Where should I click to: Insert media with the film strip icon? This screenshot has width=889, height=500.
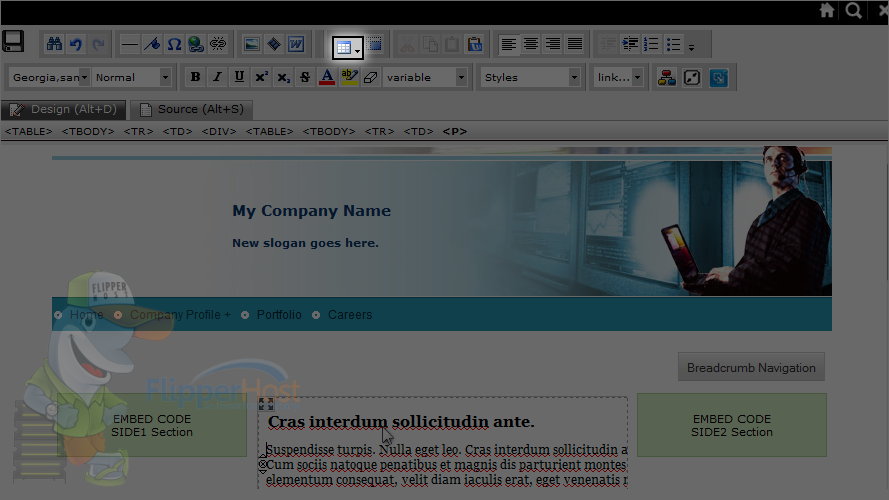click(x=274, y=44)
